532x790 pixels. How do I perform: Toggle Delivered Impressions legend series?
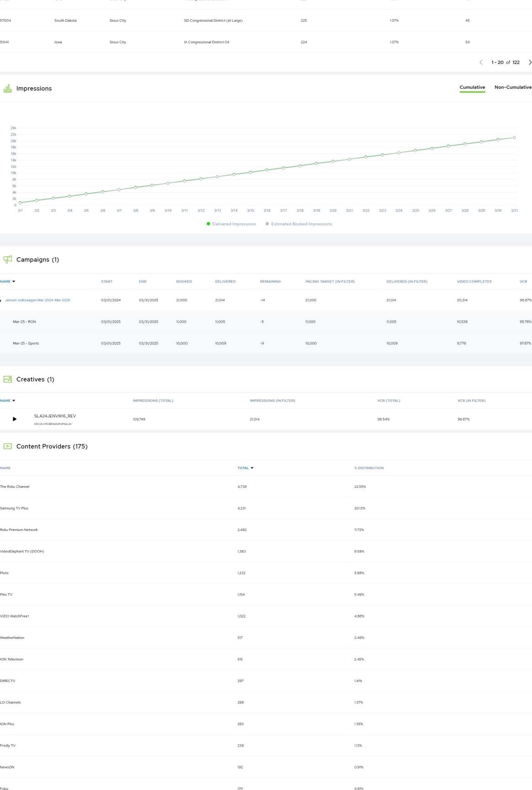tap(231, 224)
